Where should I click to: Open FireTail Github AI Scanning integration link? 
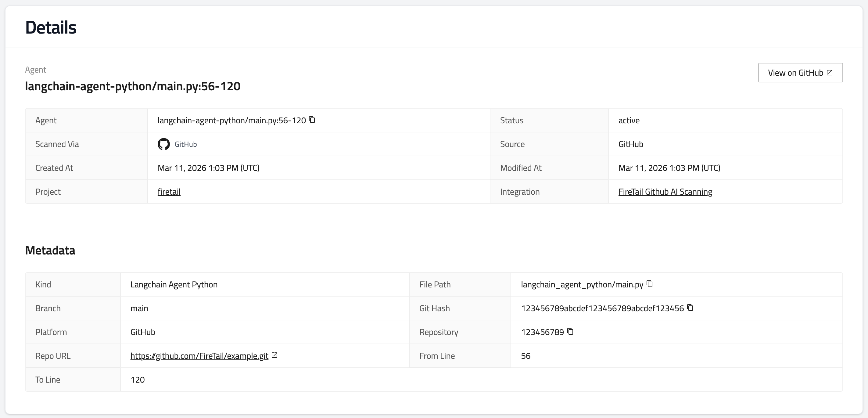tap(665, 192)
